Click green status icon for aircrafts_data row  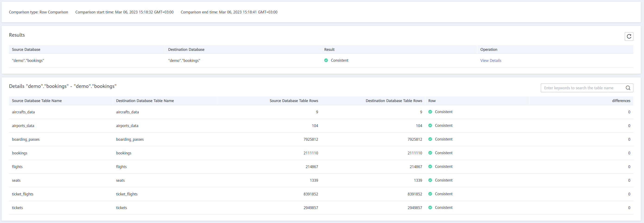pyautogui.click(x=430, y=112)
